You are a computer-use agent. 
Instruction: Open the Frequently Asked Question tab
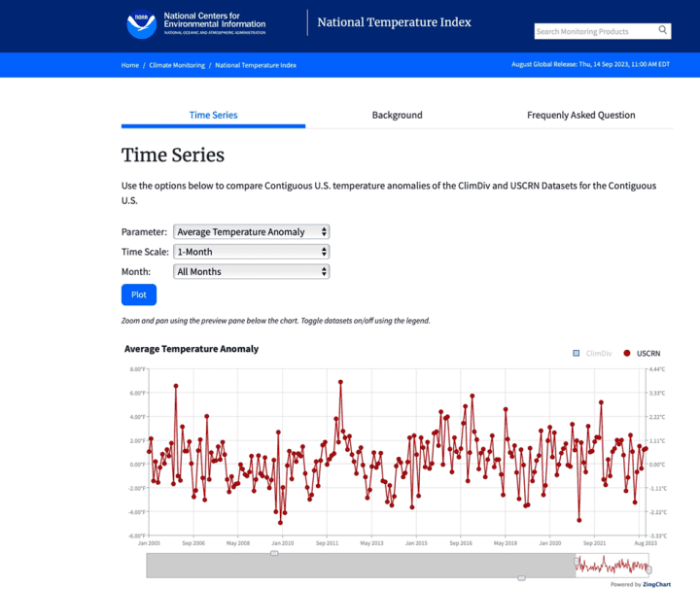[x=580, y=115]
